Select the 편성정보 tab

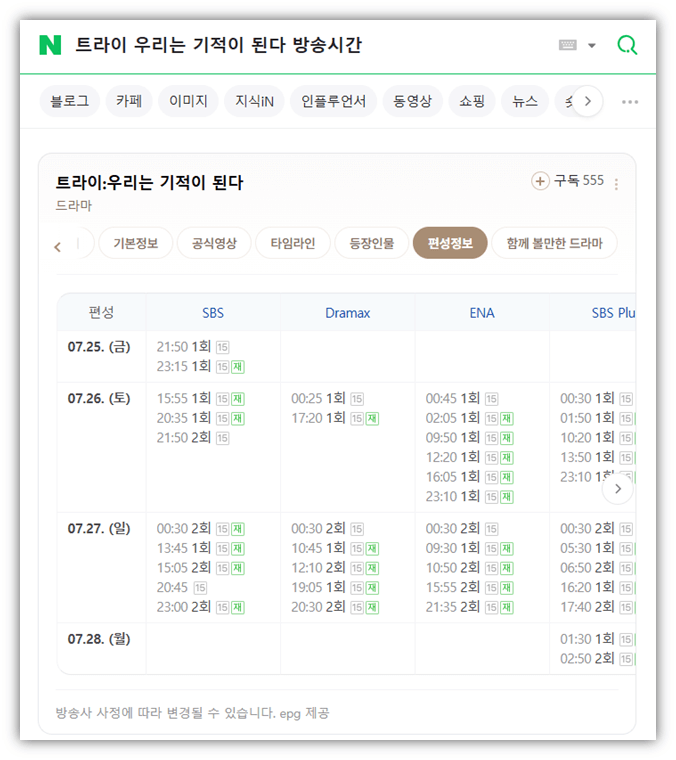[x=450, y=243]
